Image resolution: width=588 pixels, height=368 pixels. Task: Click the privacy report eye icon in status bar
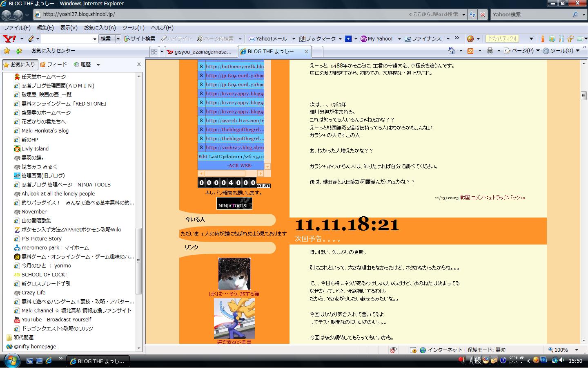coord(394,350)
